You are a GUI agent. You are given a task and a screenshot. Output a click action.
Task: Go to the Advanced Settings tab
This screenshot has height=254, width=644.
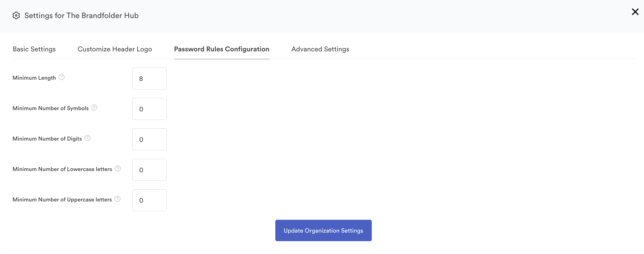click(320, 49)
